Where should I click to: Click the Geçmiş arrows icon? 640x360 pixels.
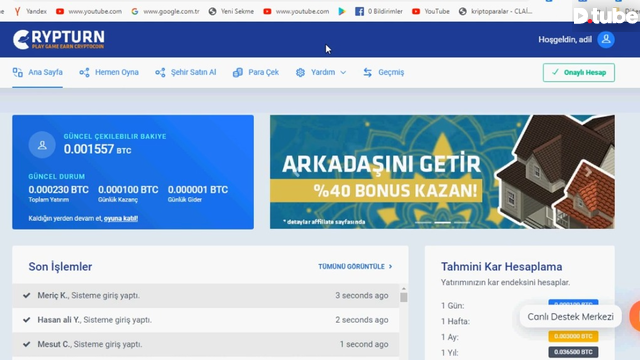pos(367,73)
